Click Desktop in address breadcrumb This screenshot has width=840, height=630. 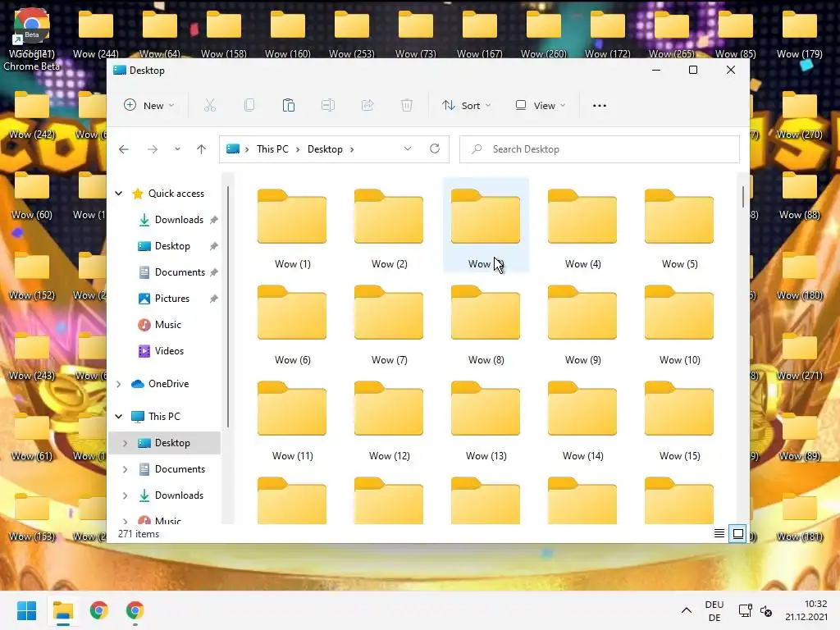[325, 149]
